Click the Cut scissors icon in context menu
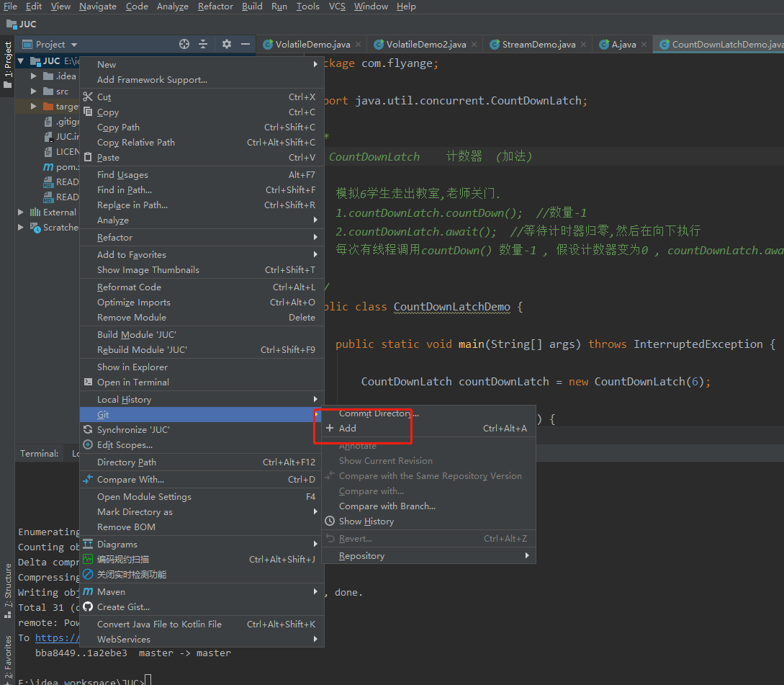Image resolution: width=784 pixels, height=685 pixels. [x=88, y=97]
